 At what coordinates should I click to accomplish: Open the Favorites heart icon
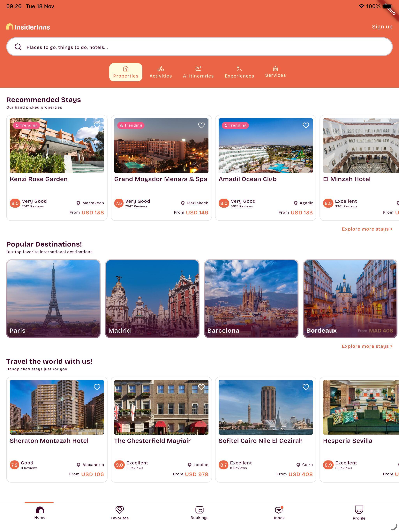pos(120,510)
